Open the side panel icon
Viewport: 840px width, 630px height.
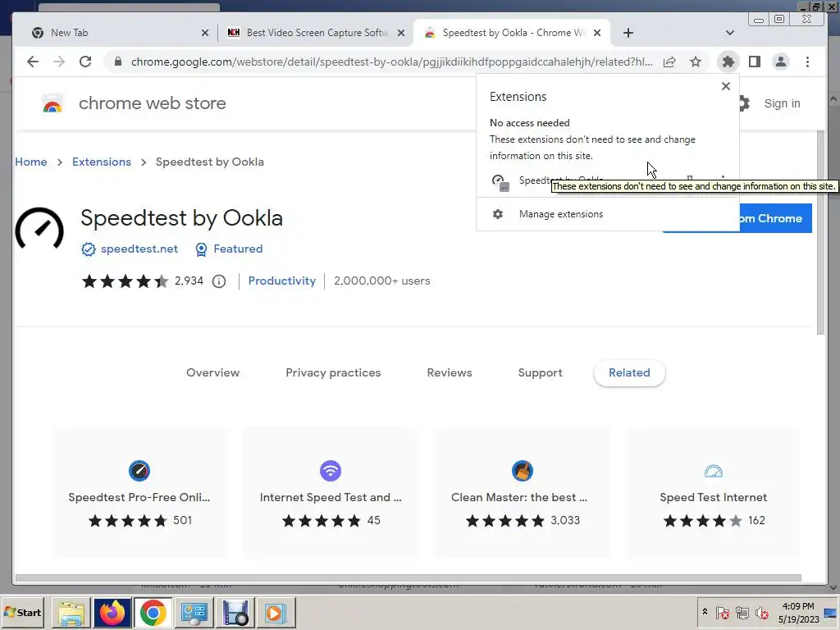755,62
